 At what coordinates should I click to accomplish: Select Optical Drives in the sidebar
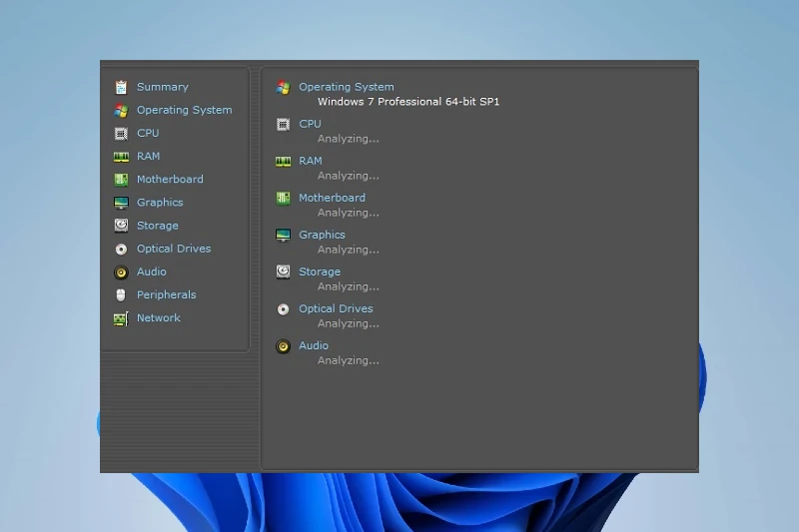pyautogui.click(x=174, y=249)
